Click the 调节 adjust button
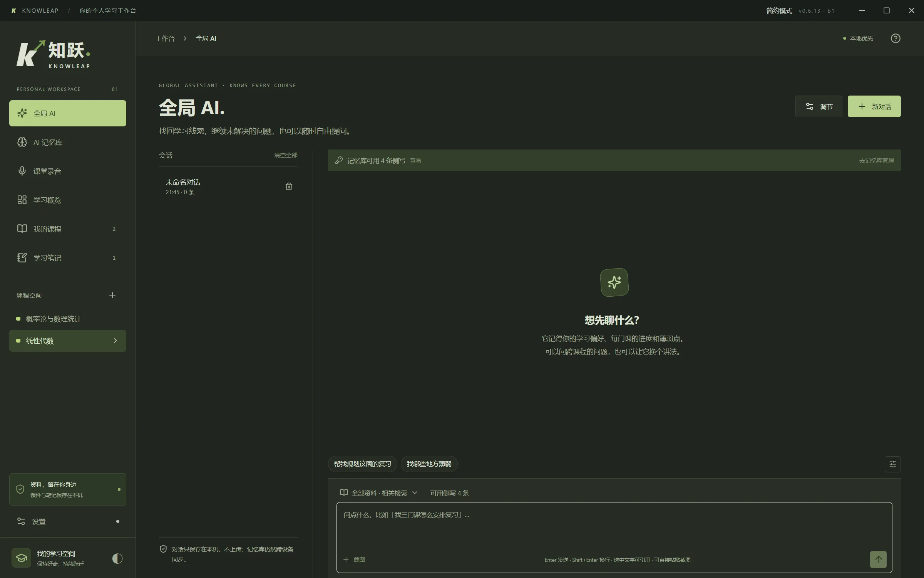 click(819, 106)
